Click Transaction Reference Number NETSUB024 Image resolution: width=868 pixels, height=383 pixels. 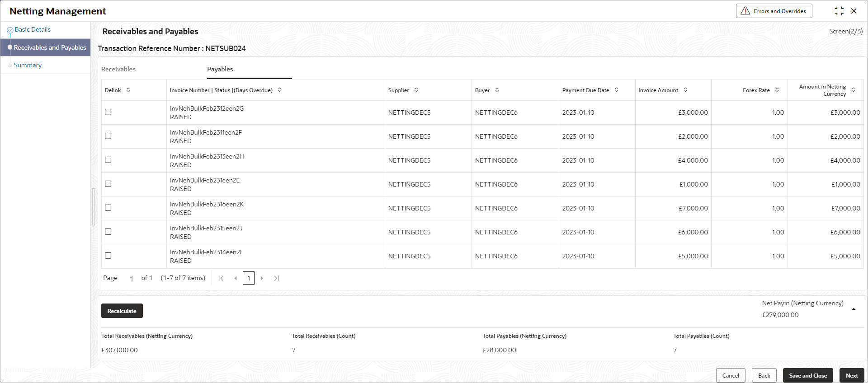(172, 48)
